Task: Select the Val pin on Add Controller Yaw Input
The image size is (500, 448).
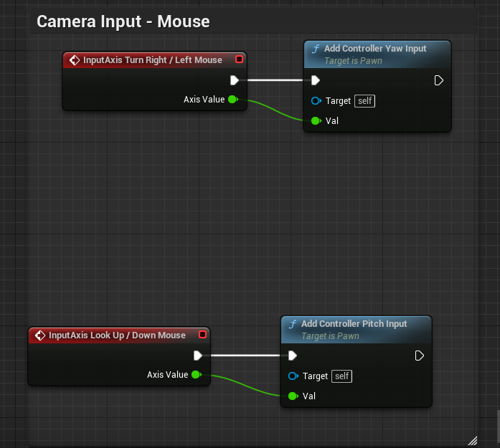Action: pos(316,120)
